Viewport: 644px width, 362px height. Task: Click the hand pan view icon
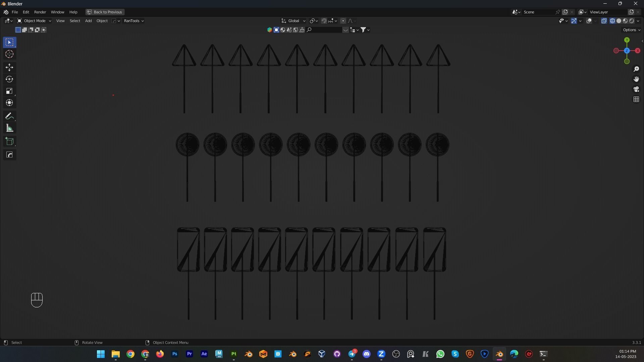click(x=636, y=79)
